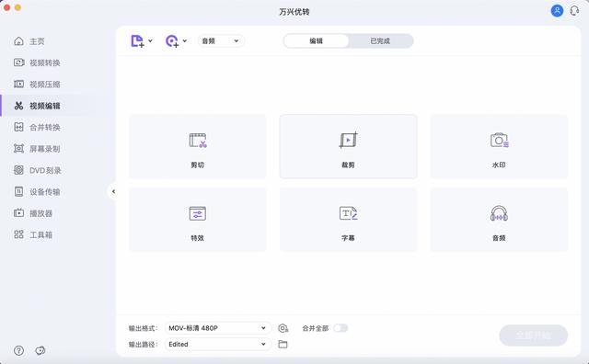
Task: Click the 播放器 player icon
Action: 18,213
